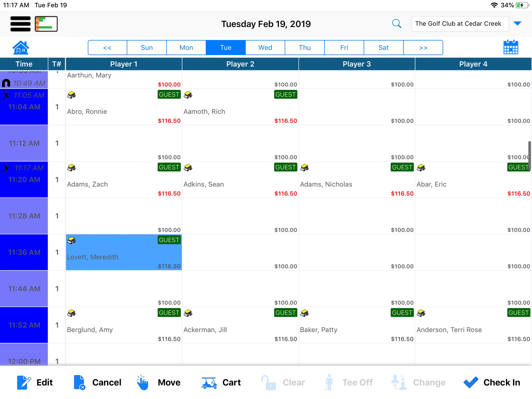532x399 pixels.
Task: Open the hamburger menu
Action: tap(20, 24)
